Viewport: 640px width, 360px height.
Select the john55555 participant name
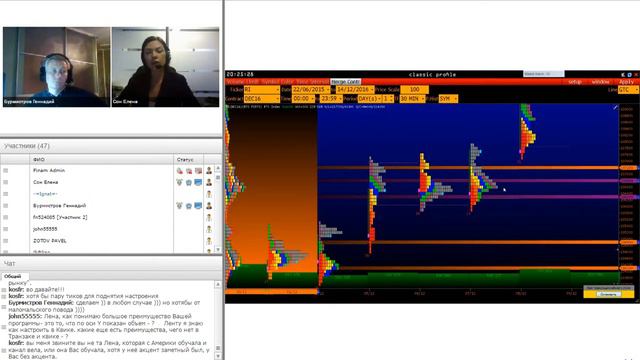coord(45,229)
